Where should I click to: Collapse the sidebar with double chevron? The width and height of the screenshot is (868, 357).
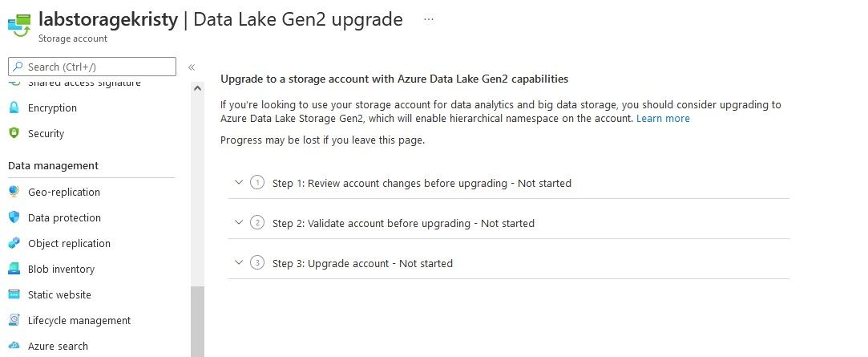[192, 67]
